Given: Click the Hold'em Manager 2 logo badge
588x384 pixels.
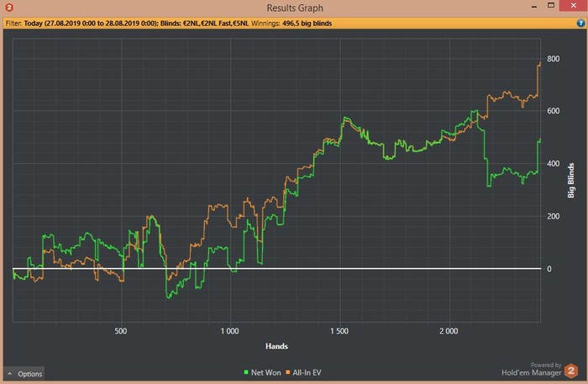Looking at the screenshot, I should click(x=571, y=371).
